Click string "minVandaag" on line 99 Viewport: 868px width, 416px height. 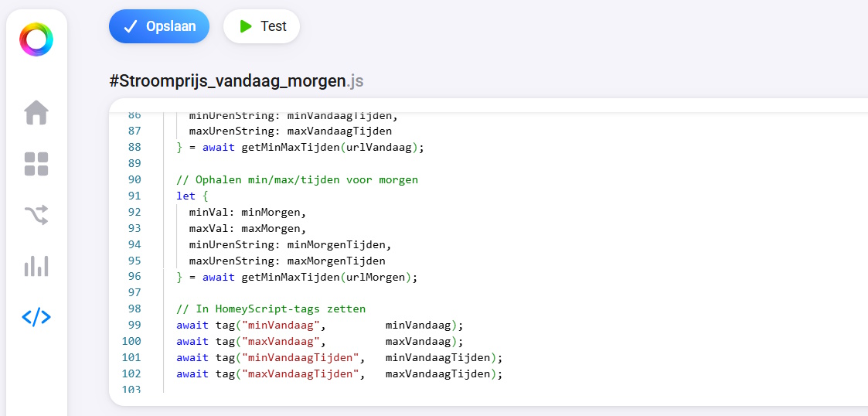[281, 326]
